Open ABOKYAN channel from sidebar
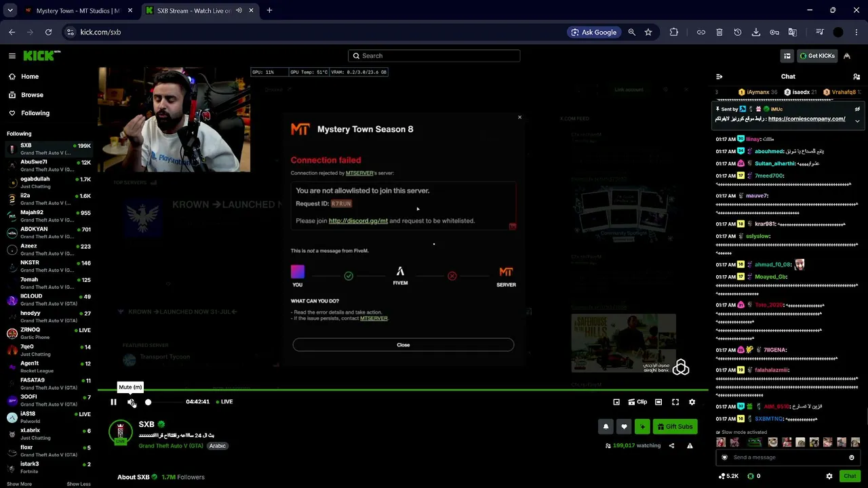 (x=49, y=233)
